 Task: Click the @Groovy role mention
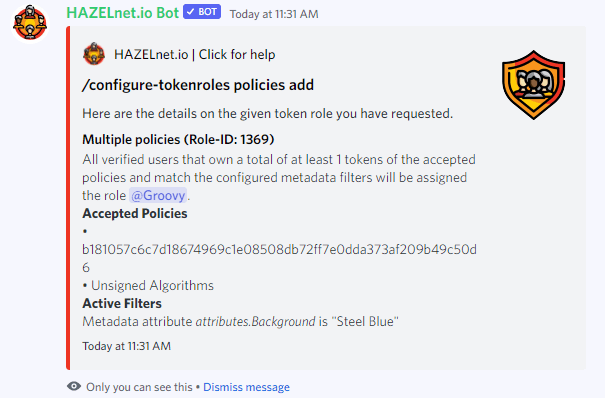158,196
